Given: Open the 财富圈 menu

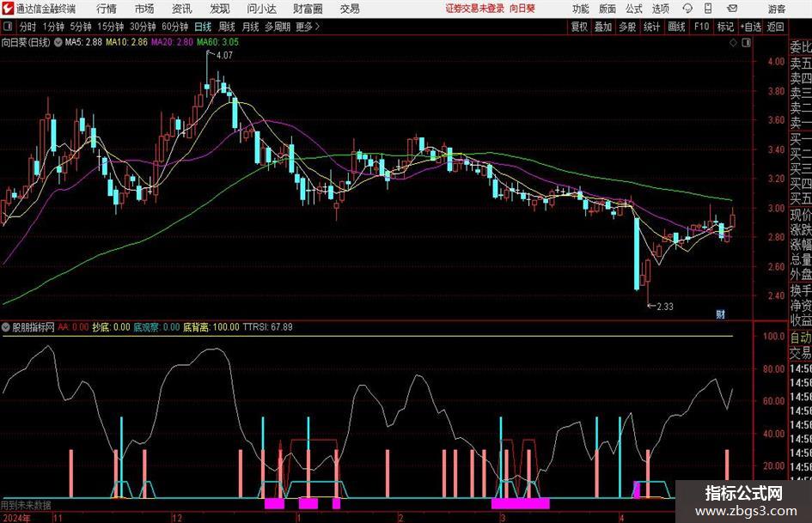Looking at the screenshot, I should click(308, 9).
